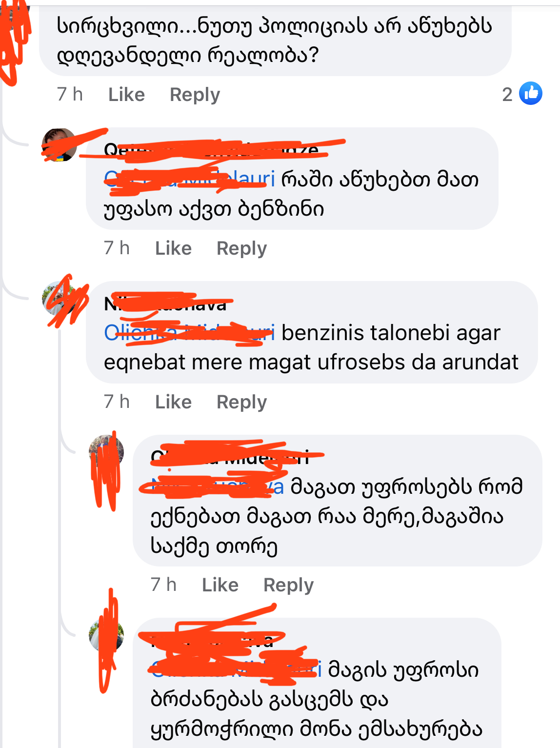560x748 pixels.
Task: Reply to the free benzine comment
Action: tap(241, 248)
